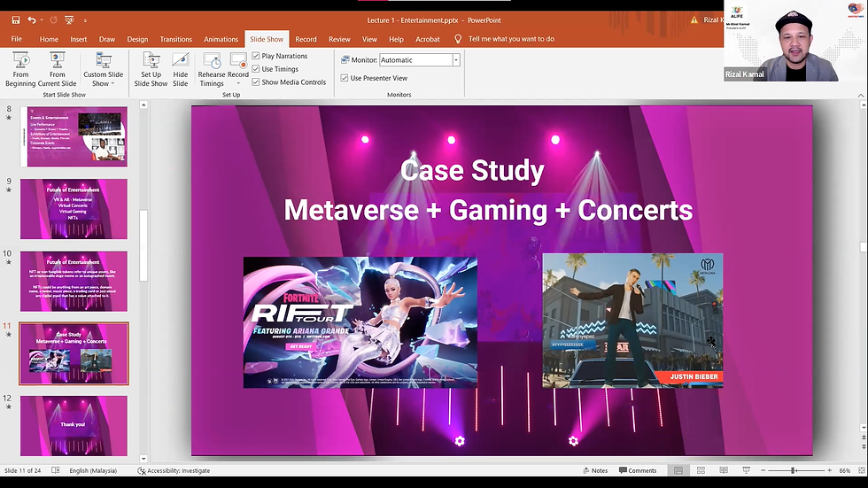Switch to the Animations tab
The height and width of the screenshot is (488, 868).
tap(221, 39)
